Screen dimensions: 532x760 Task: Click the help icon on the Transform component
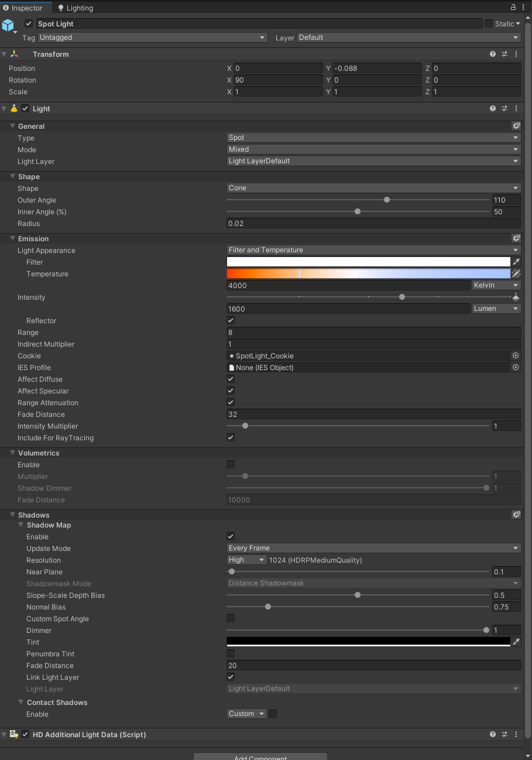coord(492,54)
